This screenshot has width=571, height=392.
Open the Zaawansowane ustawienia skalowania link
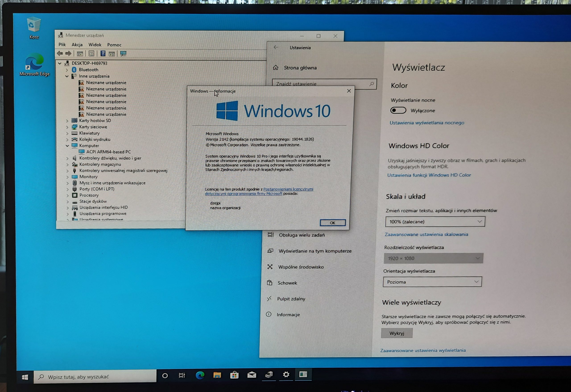426,234
